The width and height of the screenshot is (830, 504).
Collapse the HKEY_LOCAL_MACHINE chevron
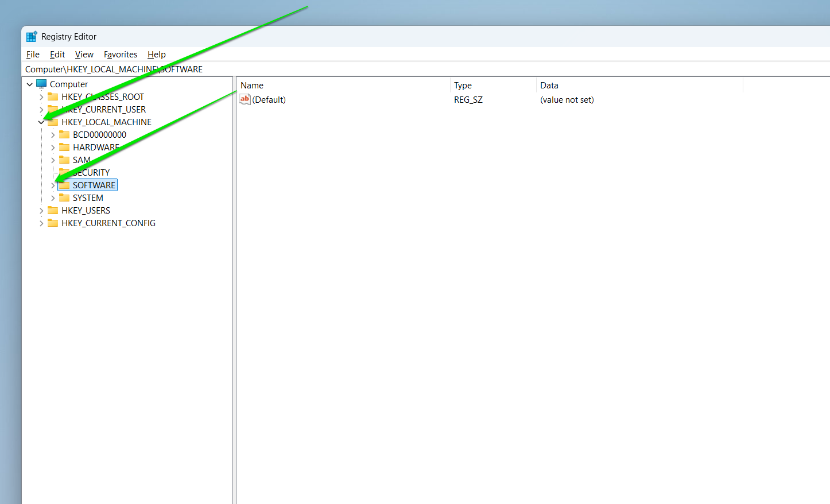(x=41, y=122)
